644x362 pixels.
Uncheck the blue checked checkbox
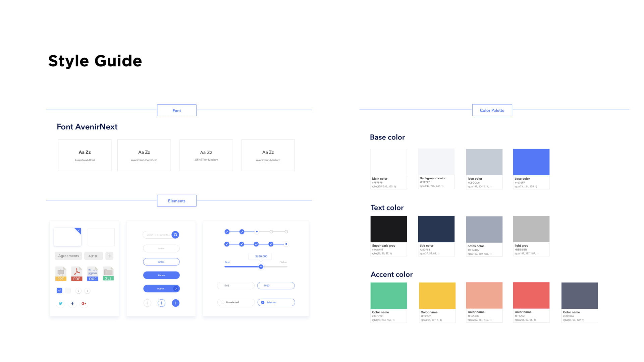point(59,291)
